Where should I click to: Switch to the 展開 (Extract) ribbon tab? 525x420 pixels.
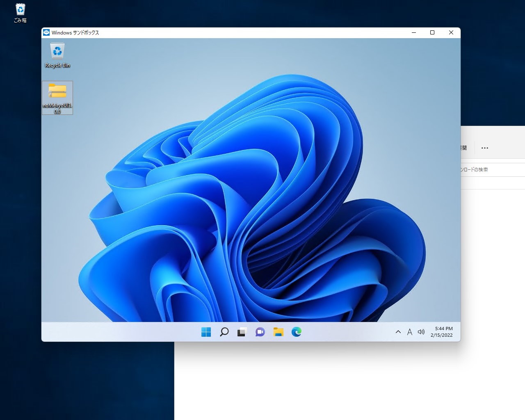[463, 148]
